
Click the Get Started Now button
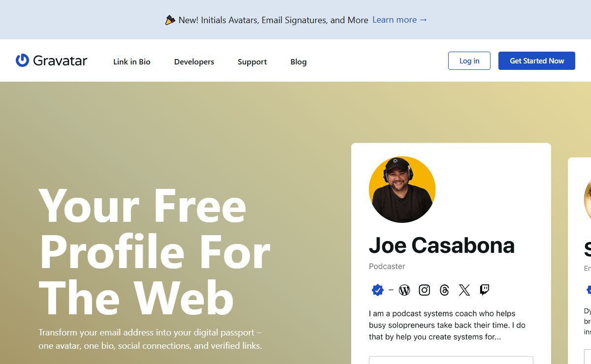tap(537, 61)
